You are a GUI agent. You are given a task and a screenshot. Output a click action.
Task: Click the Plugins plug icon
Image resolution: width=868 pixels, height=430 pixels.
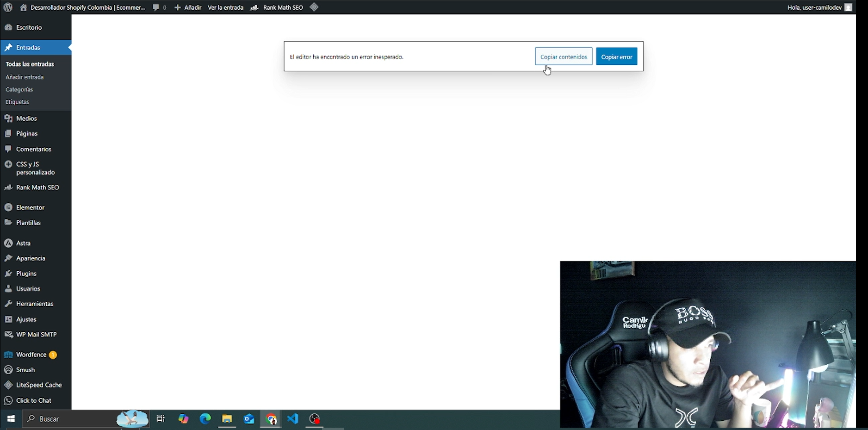pos(8,274)
